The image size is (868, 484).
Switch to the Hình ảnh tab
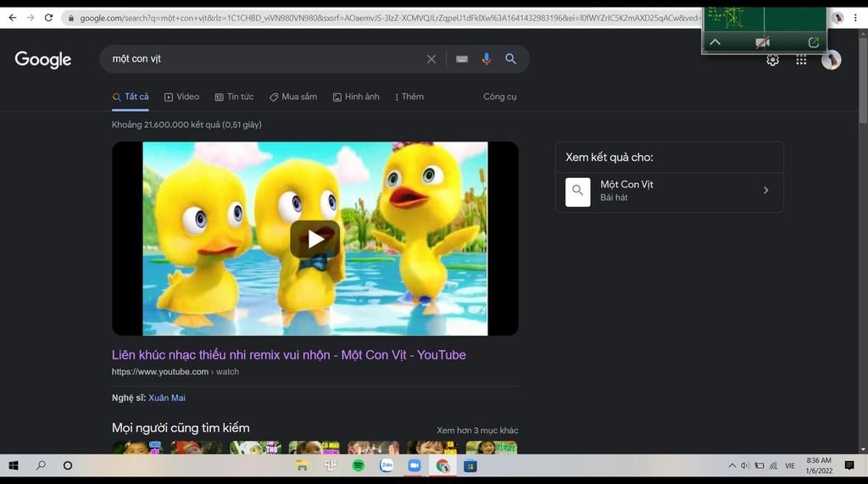click(356, 97)
